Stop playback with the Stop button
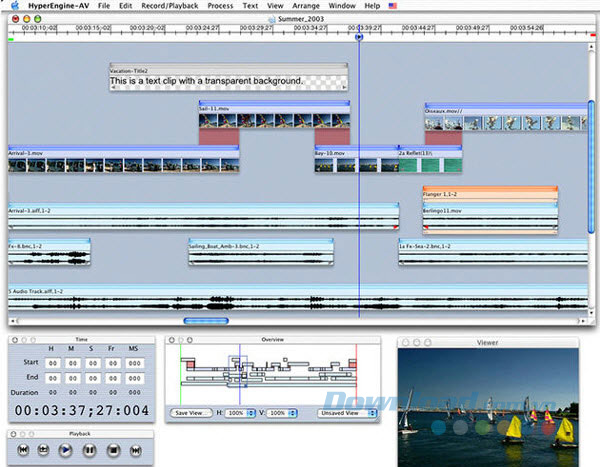 coord(112,451)
